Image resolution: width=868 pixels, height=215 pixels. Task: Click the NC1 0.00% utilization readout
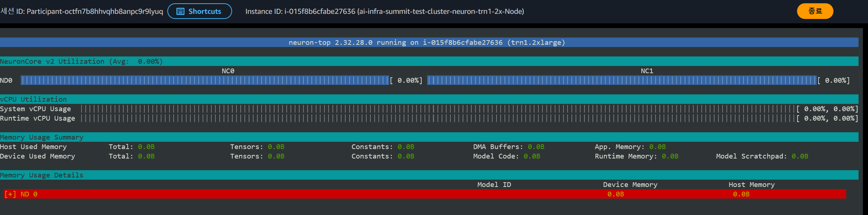pos(834,81)
